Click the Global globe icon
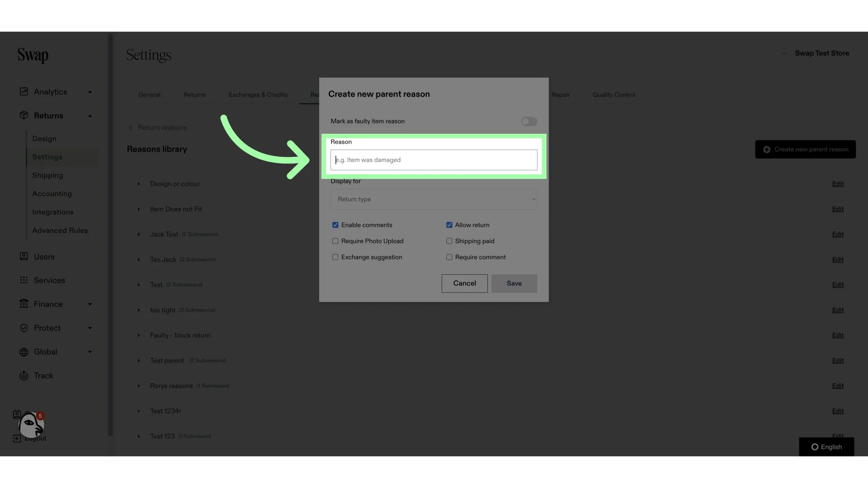The image size is (868, 488). (24, 352)
